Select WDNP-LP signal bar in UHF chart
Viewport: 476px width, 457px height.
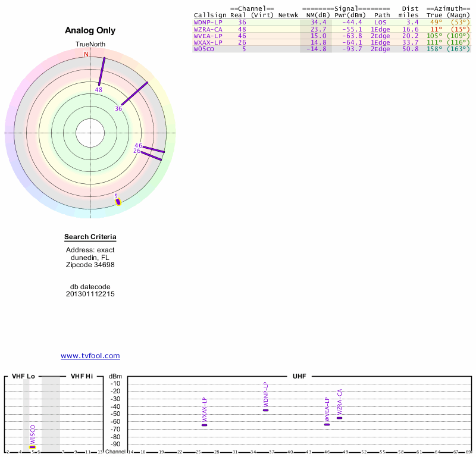click(265, 410)
